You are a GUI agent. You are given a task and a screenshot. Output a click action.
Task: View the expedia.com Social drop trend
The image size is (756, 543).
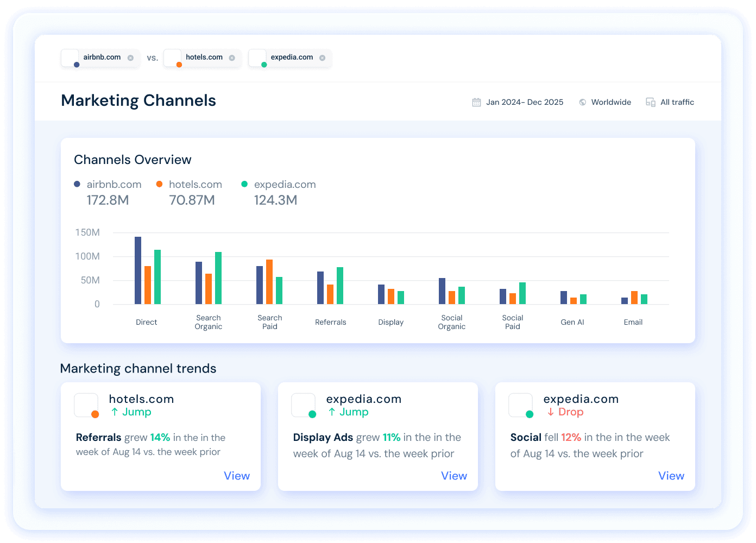[671, 476]
